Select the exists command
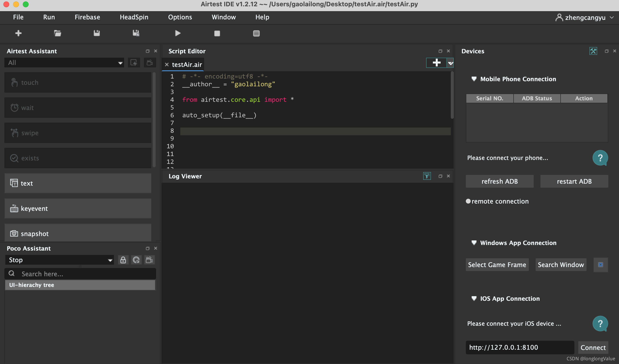Screen dimensions: 619x364 click(x=78, y=158)
